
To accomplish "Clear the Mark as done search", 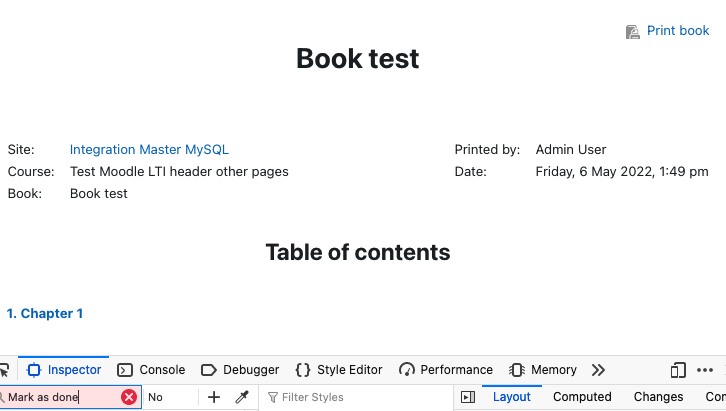I will point(129,397).
